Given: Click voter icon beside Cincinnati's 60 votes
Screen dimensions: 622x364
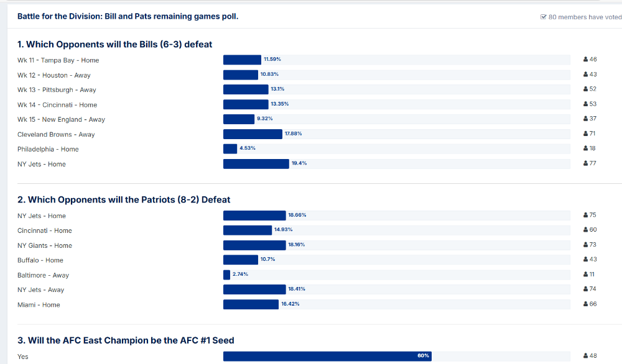Looking at the screenshot, I should point(586,230).
